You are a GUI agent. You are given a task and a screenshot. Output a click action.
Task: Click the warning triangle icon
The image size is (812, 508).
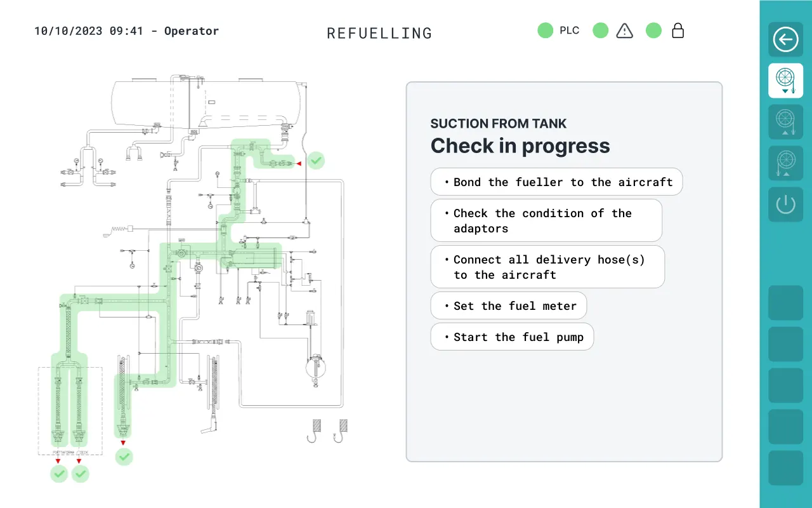(625, 30)
